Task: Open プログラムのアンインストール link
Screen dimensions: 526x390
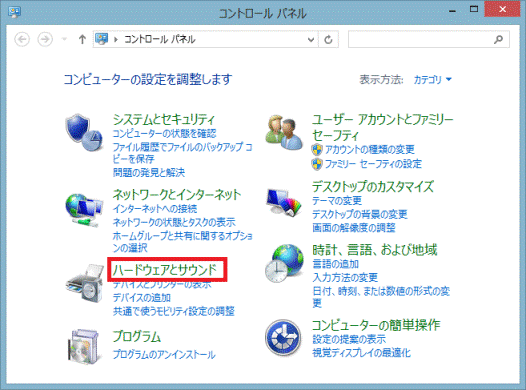Action: pyautogui.click(x=164, y=354)
